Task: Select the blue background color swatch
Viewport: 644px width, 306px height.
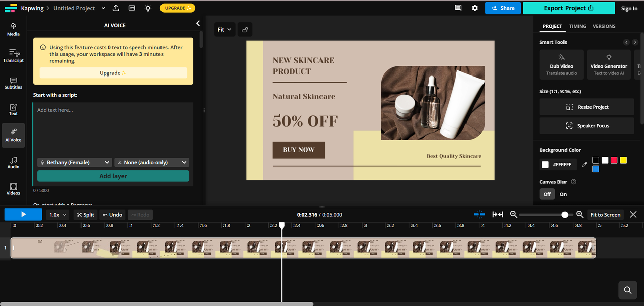Action: coord(596,169)
